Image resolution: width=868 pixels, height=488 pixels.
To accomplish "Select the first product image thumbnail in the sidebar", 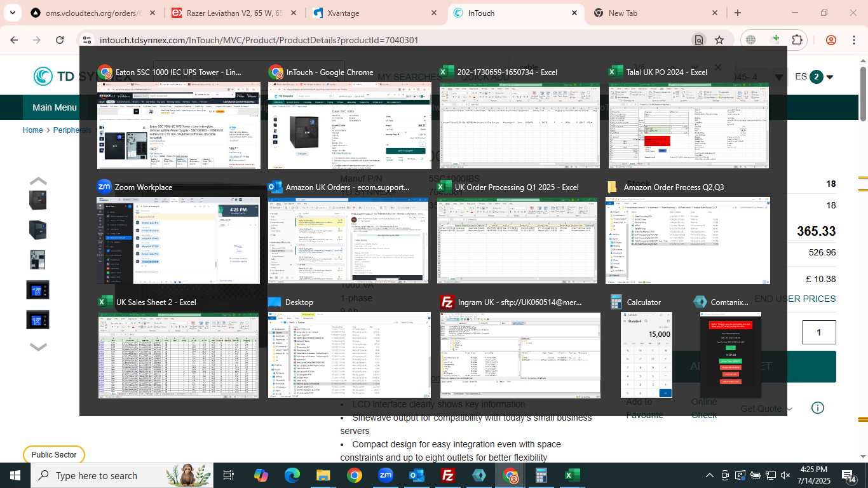I will coord(37,200).
